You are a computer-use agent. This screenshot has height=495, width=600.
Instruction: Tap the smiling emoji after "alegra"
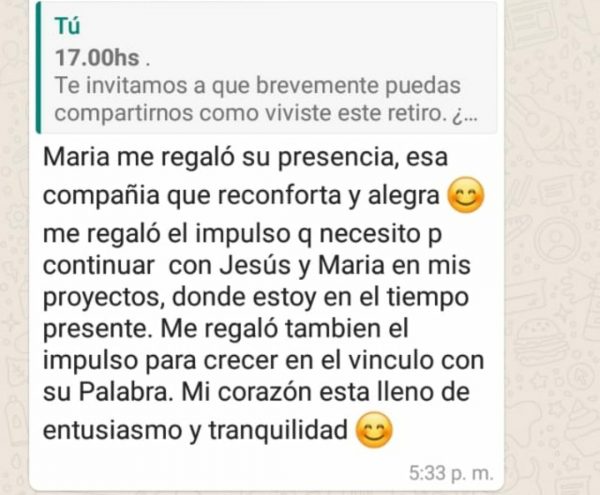(x=466, y=195)
